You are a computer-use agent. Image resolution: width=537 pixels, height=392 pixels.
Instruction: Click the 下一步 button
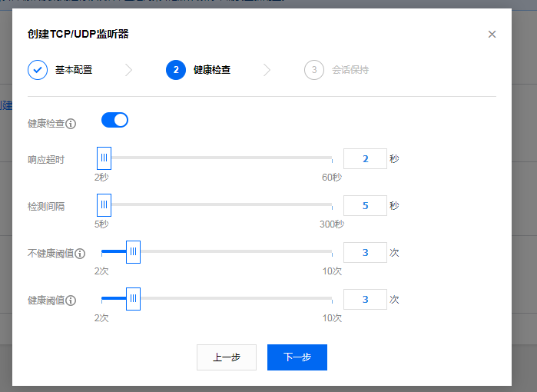pos(297,357)
